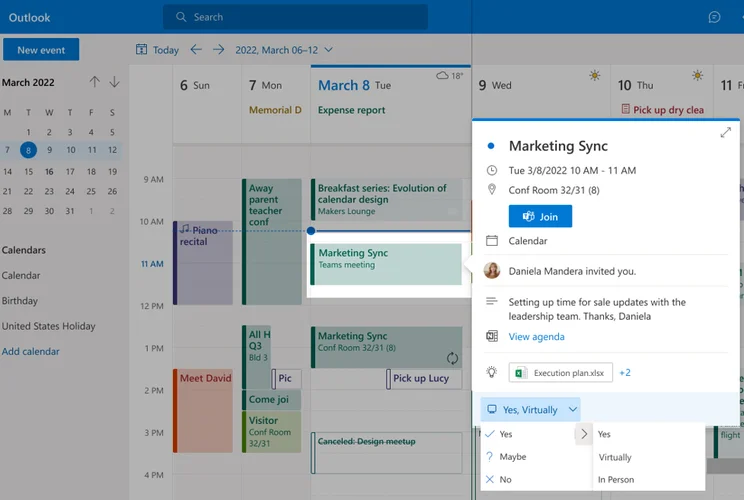The image size is (744, 500).
Task: Click the Today calendar icon
Action: pyautogui.click(x=141, y=49)
